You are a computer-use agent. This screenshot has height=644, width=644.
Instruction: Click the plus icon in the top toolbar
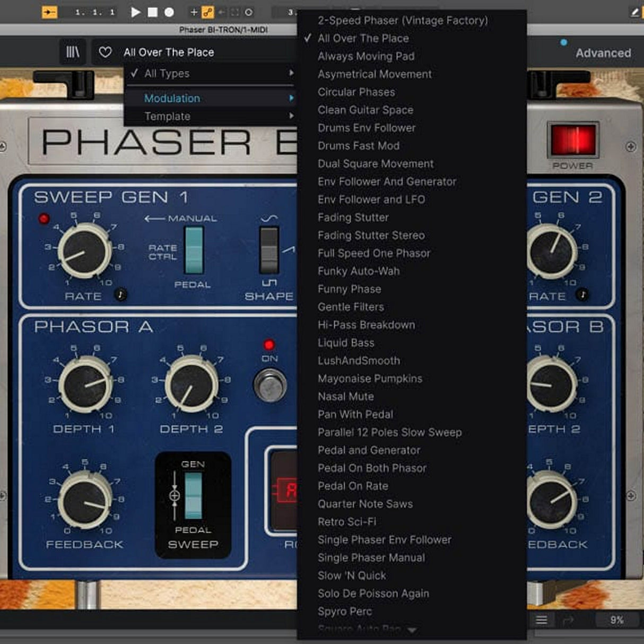coord(194,12)
